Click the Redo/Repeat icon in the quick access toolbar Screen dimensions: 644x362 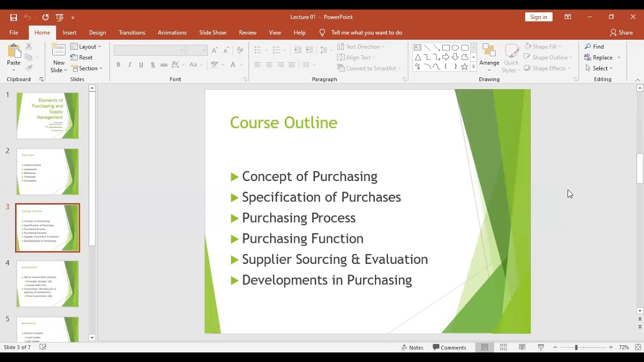click(x=45, y=17)
